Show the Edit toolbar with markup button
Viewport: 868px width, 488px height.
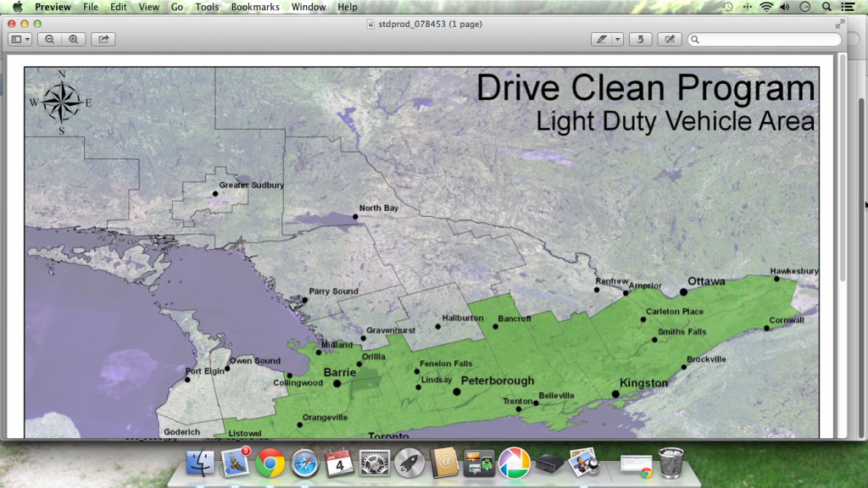670,39
